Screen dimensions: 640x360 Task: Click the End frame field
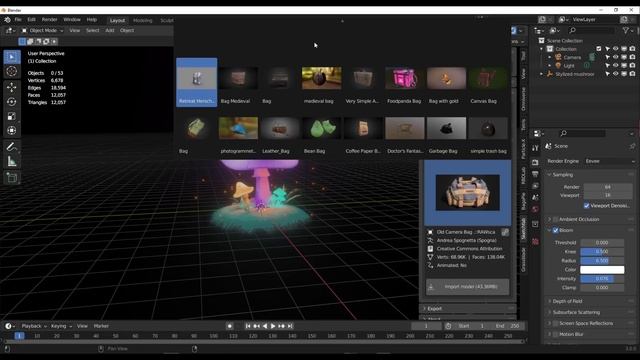click(509, 326)
